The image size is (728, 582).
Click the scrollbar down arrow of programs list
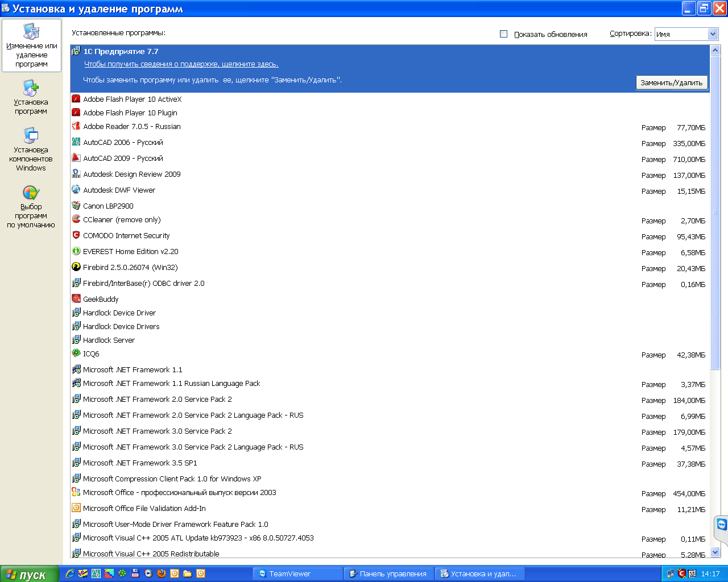tap(715, 552)
